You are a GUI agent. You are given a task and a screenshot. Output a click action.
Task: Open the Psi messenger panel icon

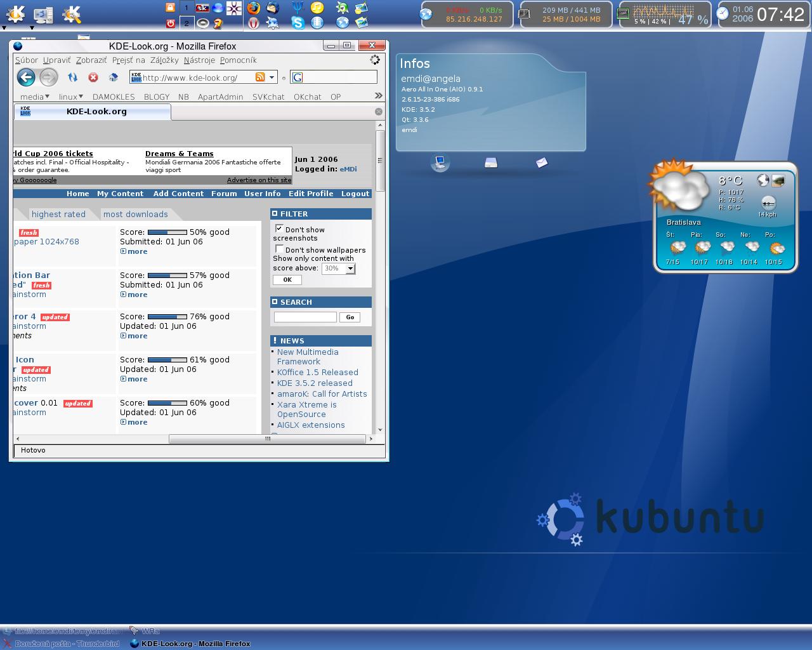pos(298,8)
